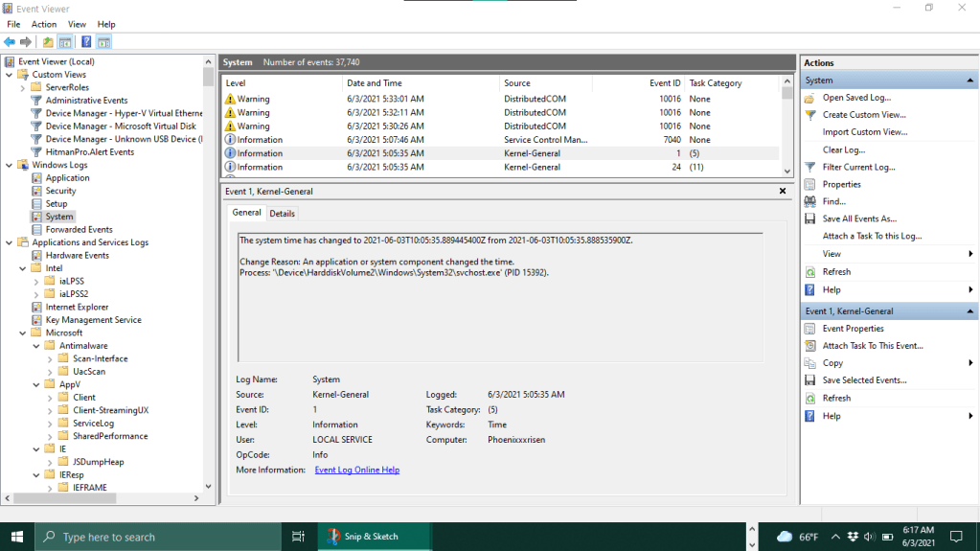Expand the View submenu arrow in Actions
The image size is (980, 551).
pos(970,254)
